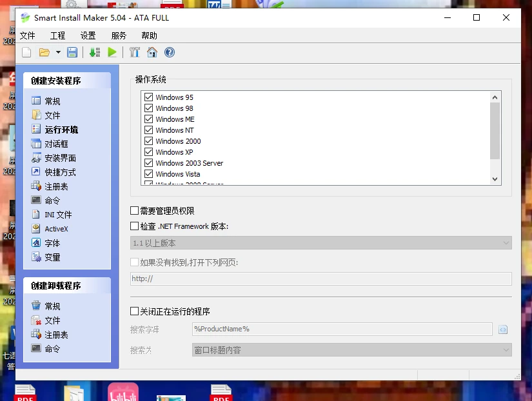
Task: Click the New project toolbar icon
Action: (x=26, y=53)
